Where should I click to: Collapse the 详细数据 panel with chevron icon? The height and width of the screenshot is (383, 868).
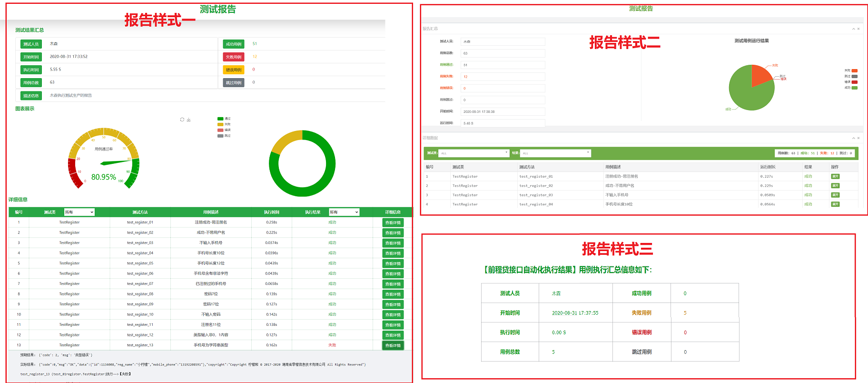click(853, 138)
